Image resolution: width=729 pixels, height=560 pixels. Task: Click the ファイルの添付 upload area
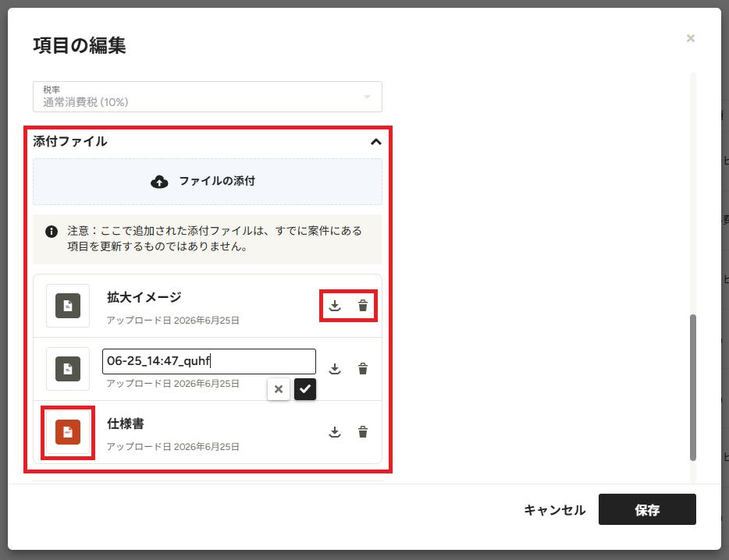(208, 182)
